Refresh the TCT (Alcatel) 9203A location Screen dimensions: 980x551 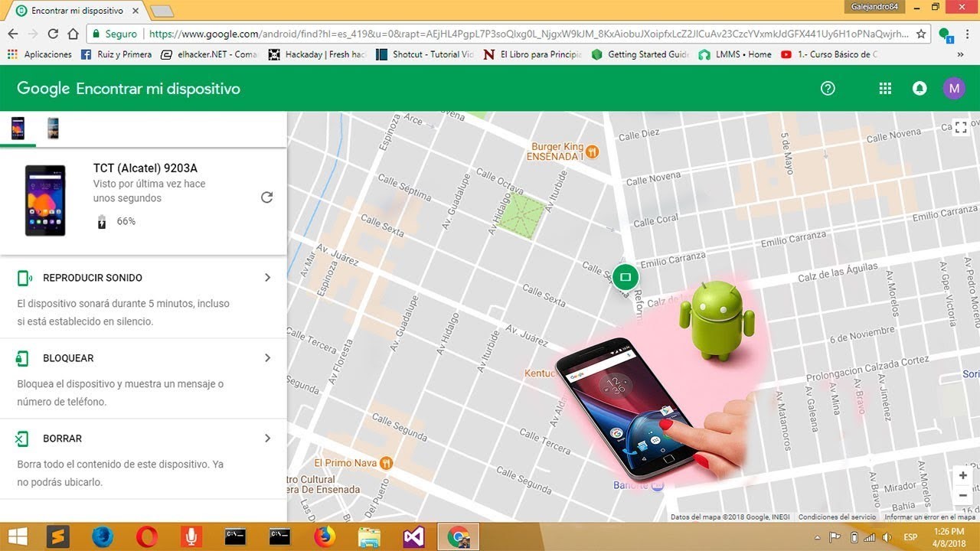[266, 197]
